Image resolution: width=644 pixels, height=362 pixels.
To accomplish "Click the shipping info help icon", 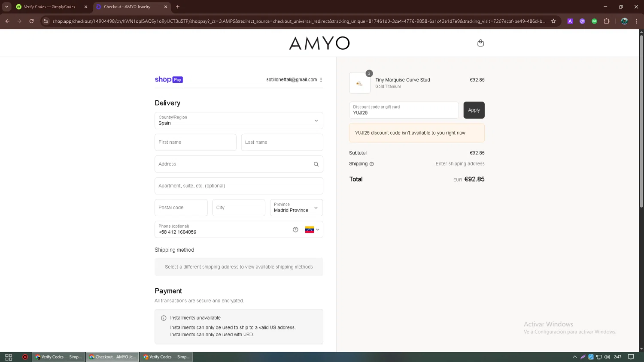I will tap(372, 164).
